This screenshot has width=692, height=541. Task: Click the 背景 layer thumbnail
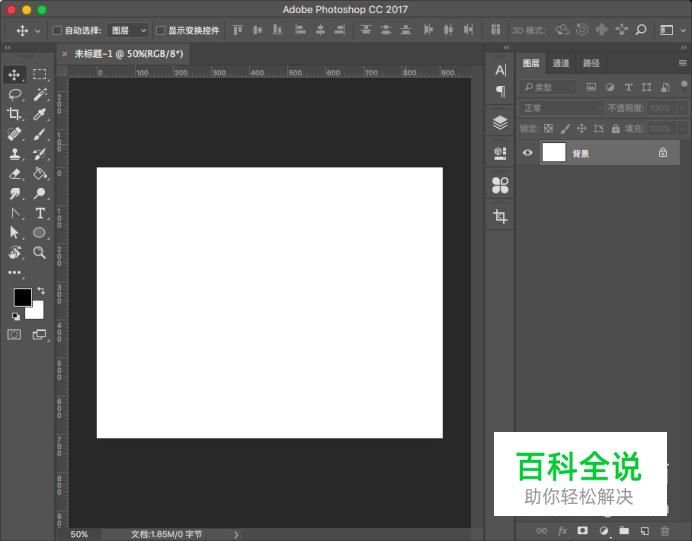[553, 153]
